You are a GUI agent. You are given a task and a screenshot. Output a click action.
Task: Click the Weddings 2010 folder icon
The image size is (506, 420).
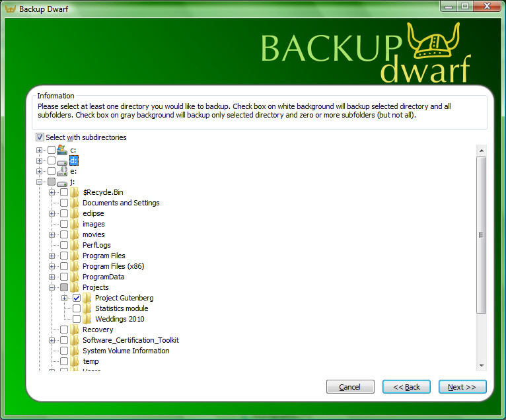click(x=87, y=319)
